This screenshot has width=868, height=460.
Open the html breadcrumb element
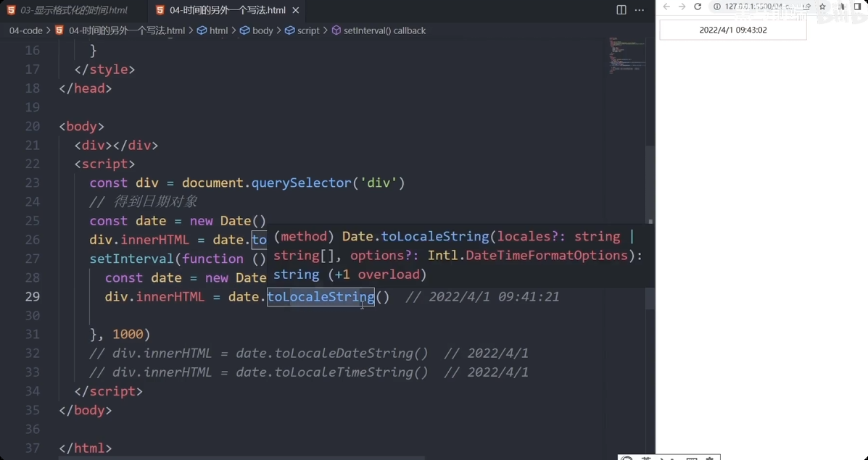(x=219, y=30)
